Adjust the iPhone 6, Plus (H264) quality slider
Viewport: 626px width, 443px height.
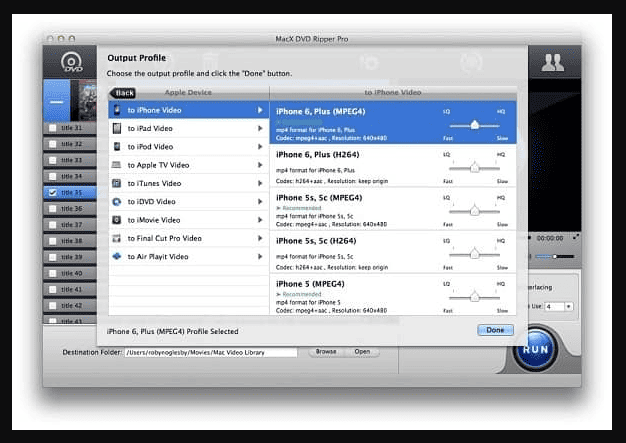pos(474,168)
